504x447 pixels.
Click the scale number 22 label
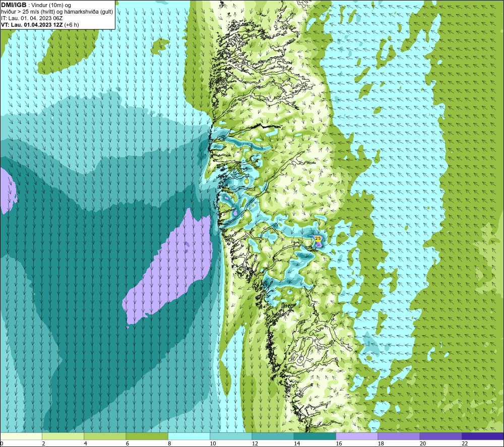(x=465, y=443)
